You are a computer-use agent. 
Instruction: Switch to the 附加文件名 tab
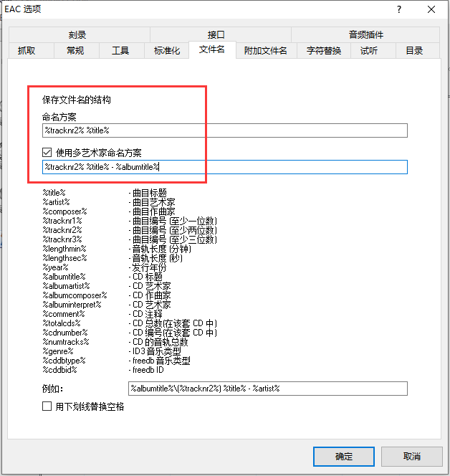tap(266, 50)
